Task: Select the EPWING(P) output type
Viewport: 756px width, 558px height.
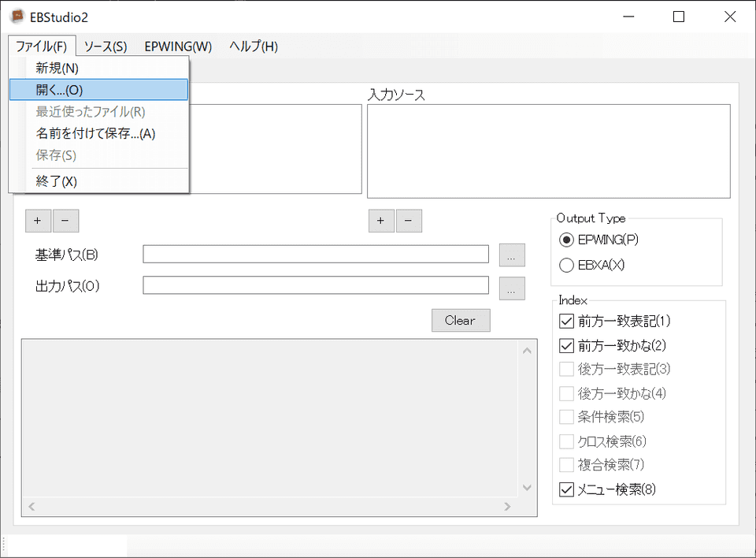Action: click(565, 240)
